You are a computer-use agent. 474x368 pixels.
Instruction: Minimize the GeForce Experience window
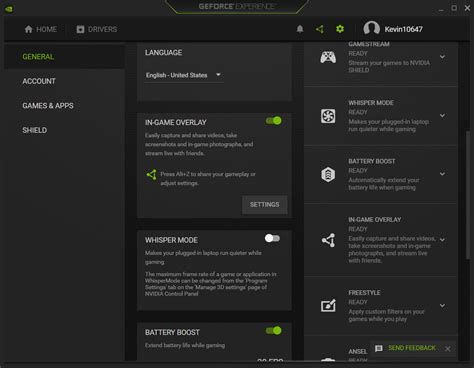(441, 9)
